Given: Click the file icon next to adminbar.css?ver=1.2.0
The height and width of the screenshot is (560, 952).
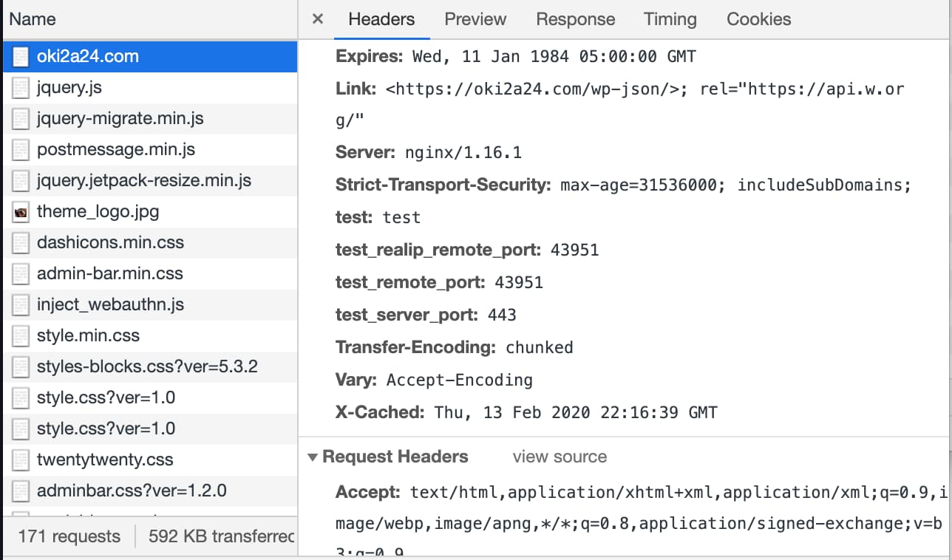Looking at the screenshot, I should [x=21, y=491].
